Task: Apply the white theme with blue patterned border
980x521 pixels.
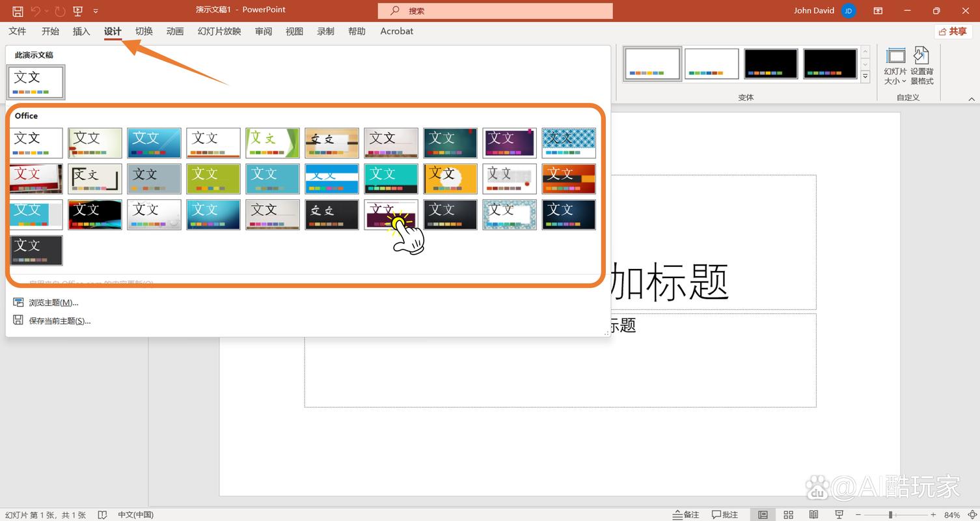Action: point(510,214)
